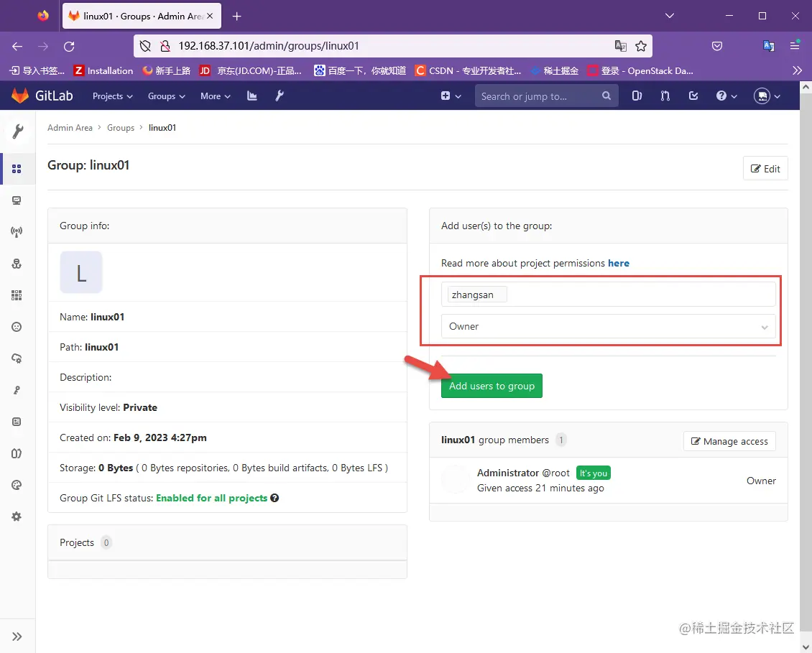Click the zhangsan user token
The height and width of the screenshot is (653, 812).
pos(477,295)
